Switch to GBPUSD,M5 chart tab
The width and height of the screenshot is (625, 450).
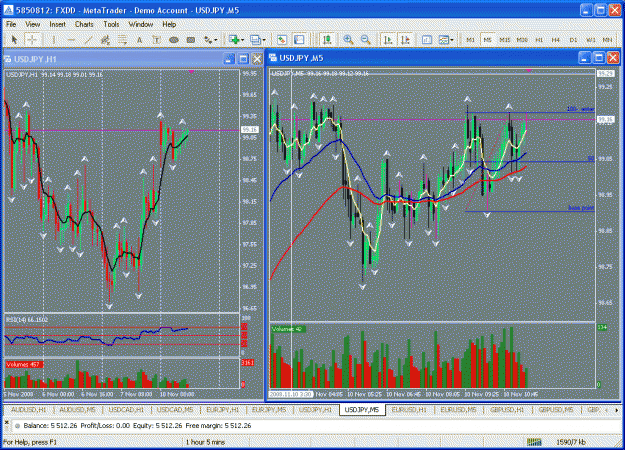(x=556, y=410)
